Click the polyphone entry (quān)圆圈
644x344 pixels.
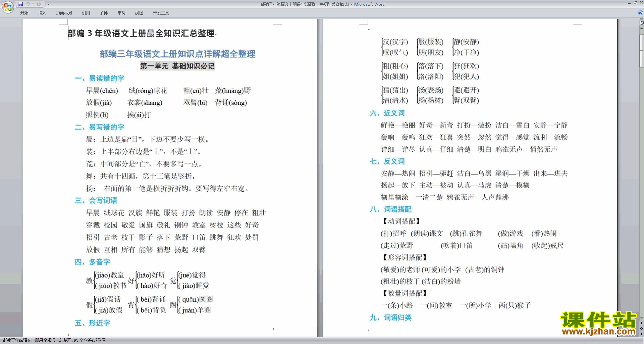[196, 299]
